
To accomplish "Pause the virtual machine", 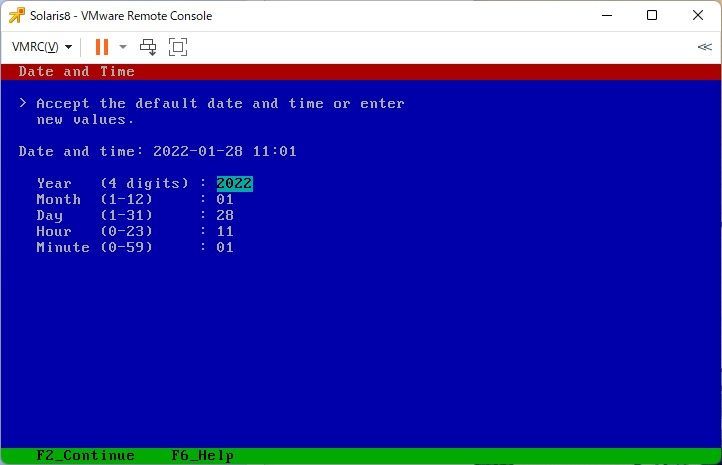I will [x=102, y=46].
